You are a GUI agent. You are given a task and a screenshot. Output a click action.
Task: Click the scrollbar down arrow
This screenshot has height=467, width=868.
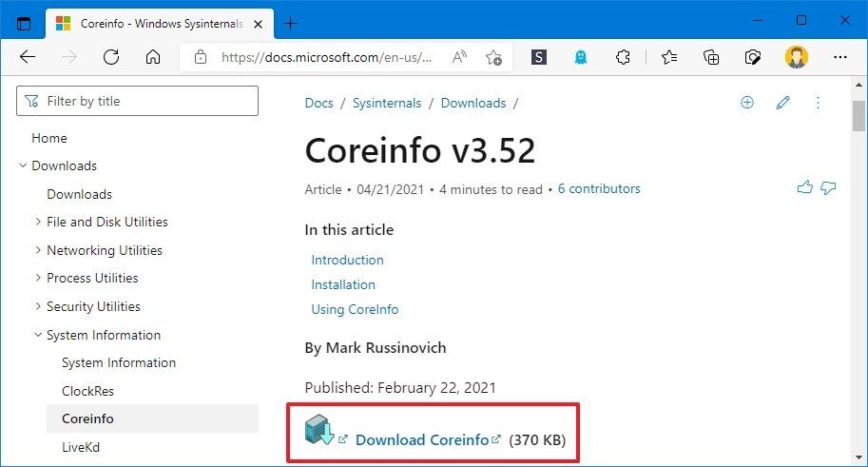tap(858, 457)
